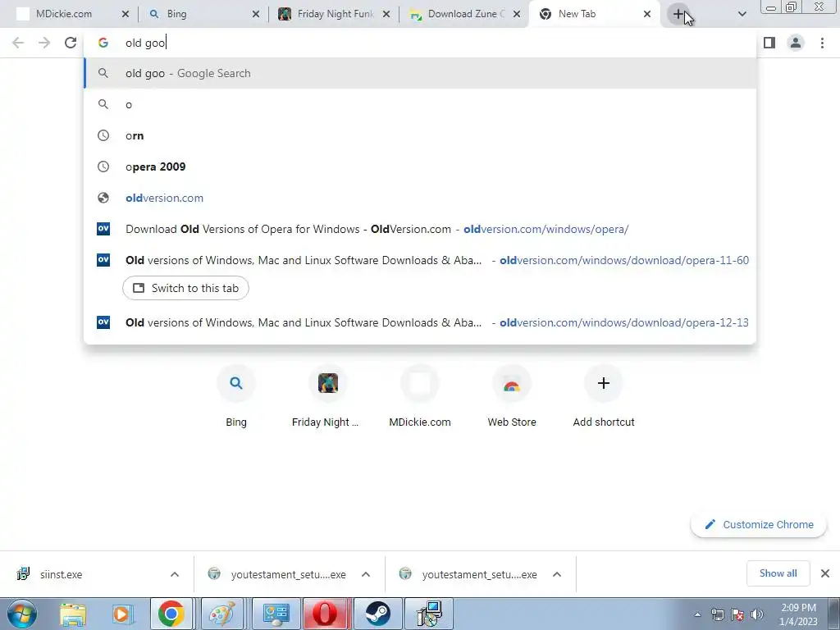Image resolution: width=840 pixels, height=630 pixels.
Task: Pick the 'orn' history suggestion
Action: 420,135
